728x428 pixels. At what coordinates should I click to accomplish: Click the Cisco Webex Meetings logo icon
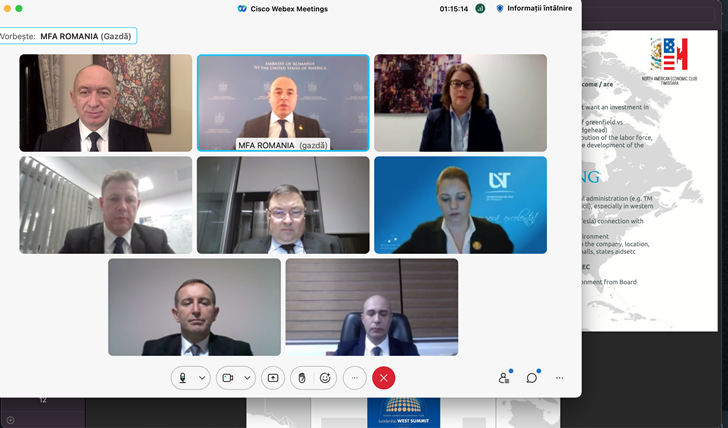(242, 8)
